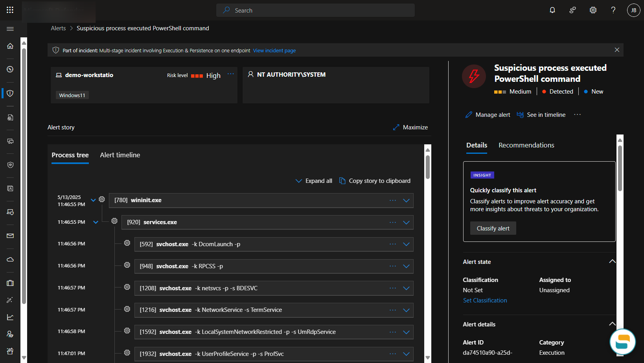Open the app launcher waffle icon

pos(10,10)
